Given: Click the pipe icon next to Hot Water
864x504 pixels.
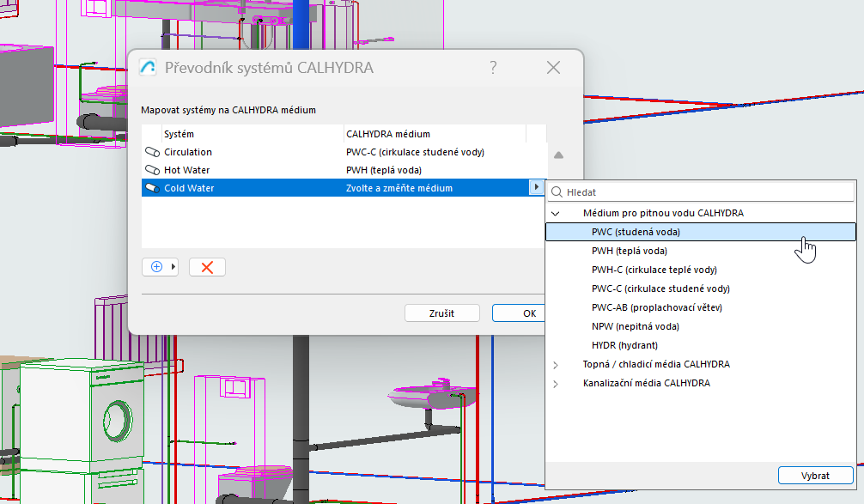Looking at the screenshot, I should tap(152, 170).
